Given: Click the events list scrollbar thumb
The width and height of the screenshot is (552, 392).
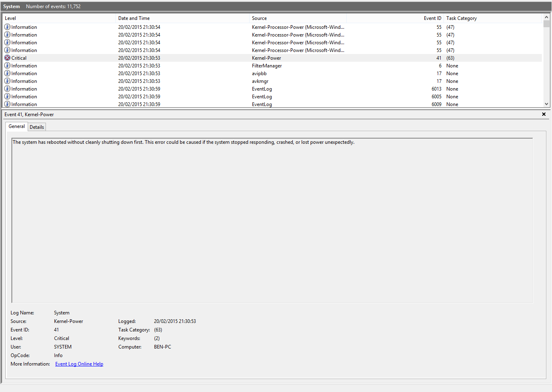Looking at the screenshot, I should pos(546,24).
